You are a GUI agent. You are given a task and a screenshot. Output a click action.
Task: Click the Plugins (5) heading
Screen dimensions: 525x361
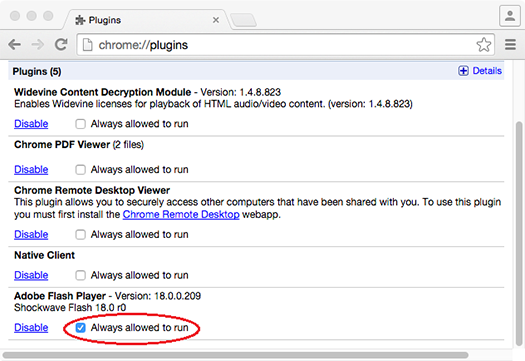pyautogui.click(x=37, y=72)
